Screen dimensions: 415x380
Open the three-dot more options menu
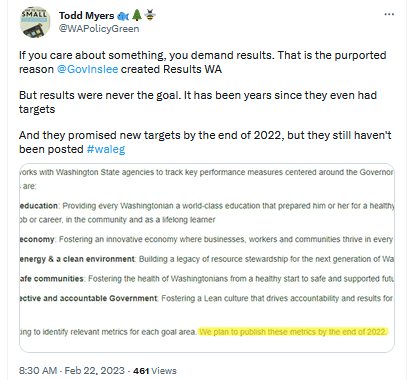(389, 14)
